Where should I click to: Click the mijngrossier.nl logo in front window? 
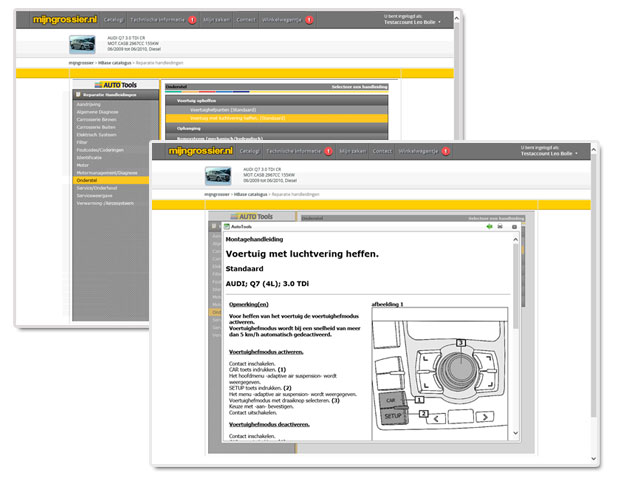coord(200,151)
